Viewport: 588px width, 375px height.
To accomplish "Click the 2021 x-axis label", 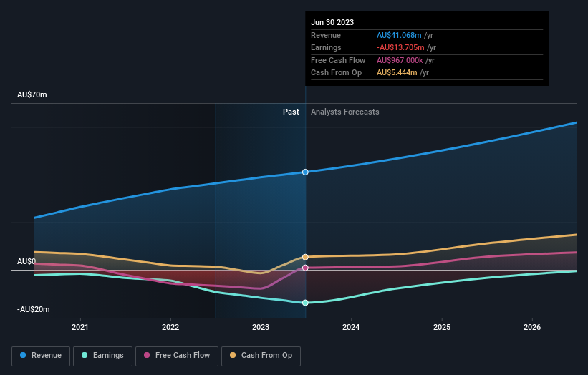I will click(x=80, y=327).
